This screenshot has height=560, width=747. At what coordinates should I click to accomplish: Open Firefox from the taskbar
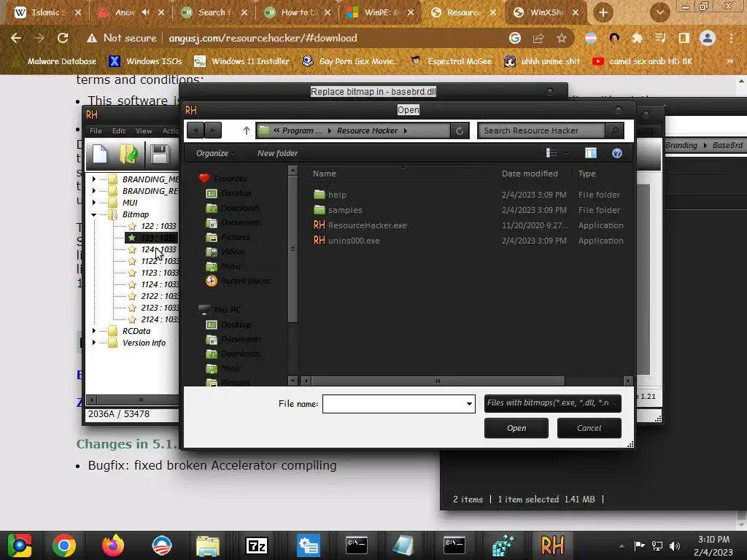[113, 545]
